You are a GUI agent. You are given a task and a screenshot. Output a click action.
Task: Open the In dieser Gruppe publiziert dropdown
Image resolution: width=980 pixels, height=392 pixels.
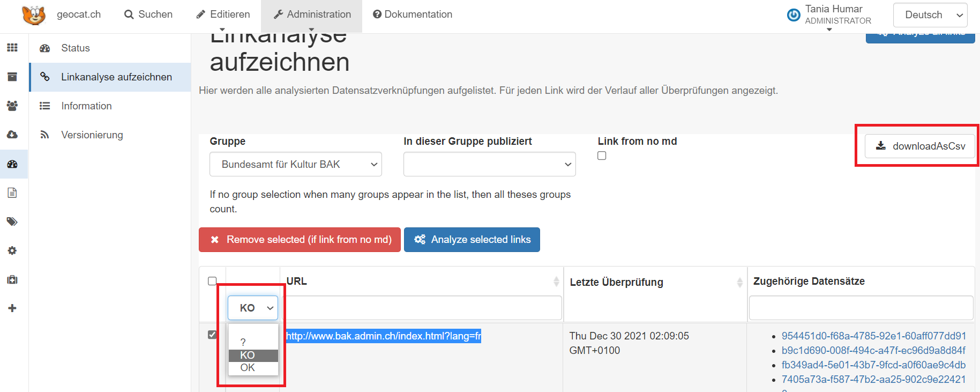coord(489,164)
